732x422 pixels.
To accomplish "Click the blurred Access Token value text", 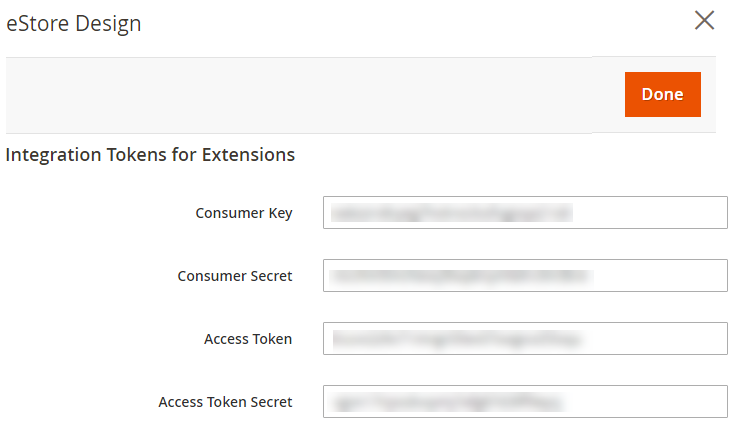I will pyautogui.click(x=456, y=339).
